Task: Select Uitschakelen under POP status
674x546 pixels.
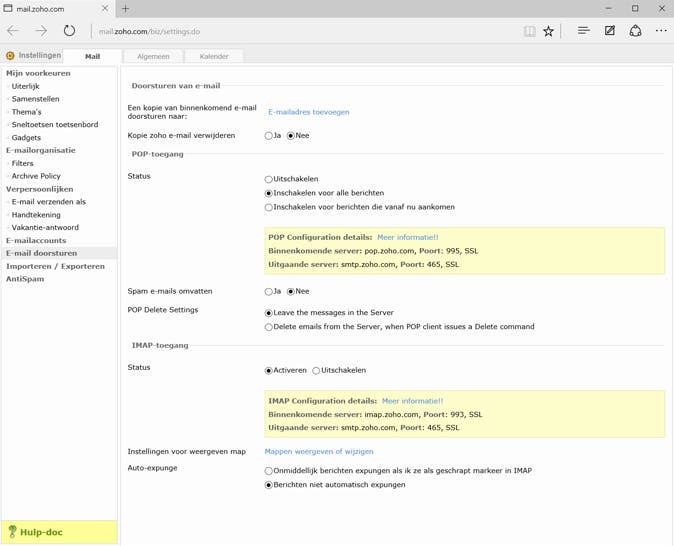Action: (x=269, y=179)
